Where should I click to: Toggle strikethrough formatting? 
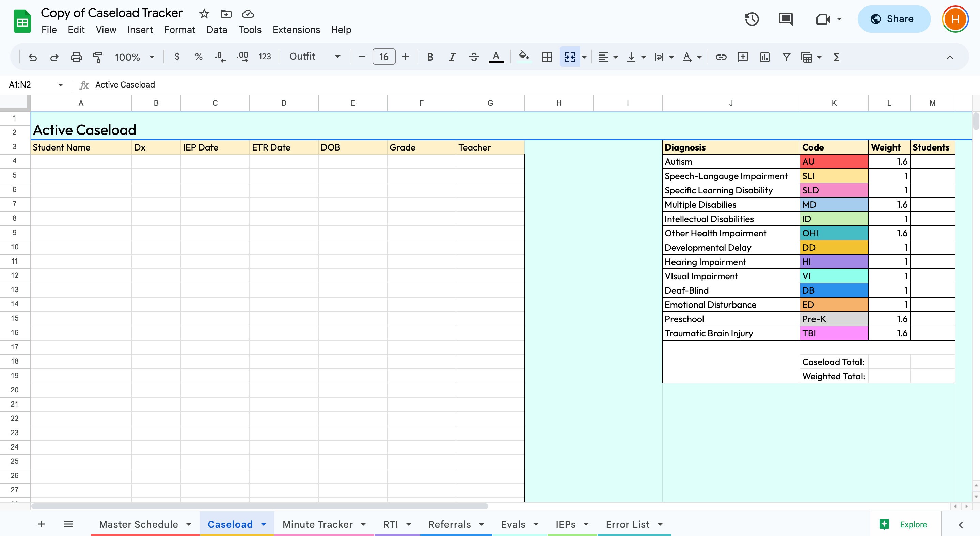(474, 57)
